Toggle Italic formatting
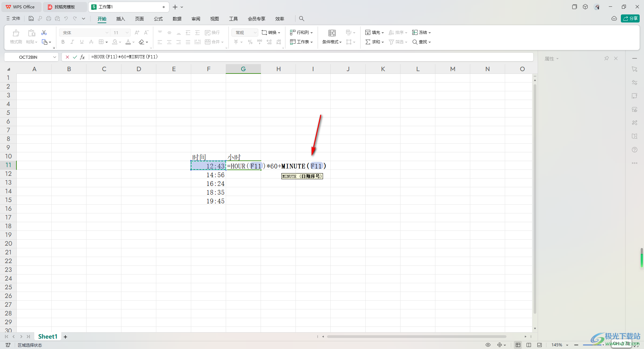The height and width of the screenshot is (349, 644). pos(72,42)
